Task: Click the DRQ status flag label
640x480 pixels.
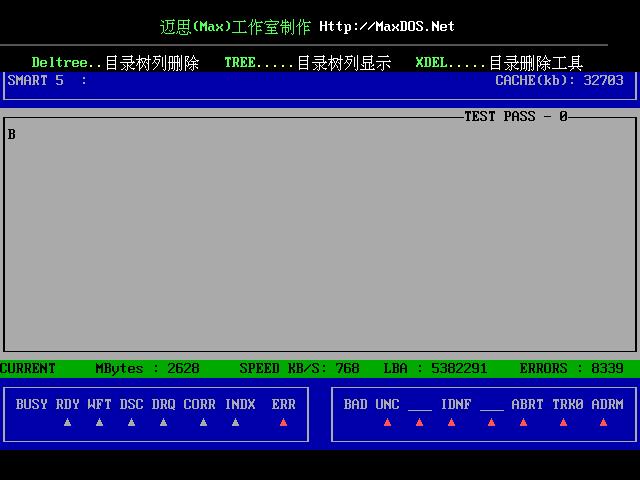Action: (x=164, y=404)
